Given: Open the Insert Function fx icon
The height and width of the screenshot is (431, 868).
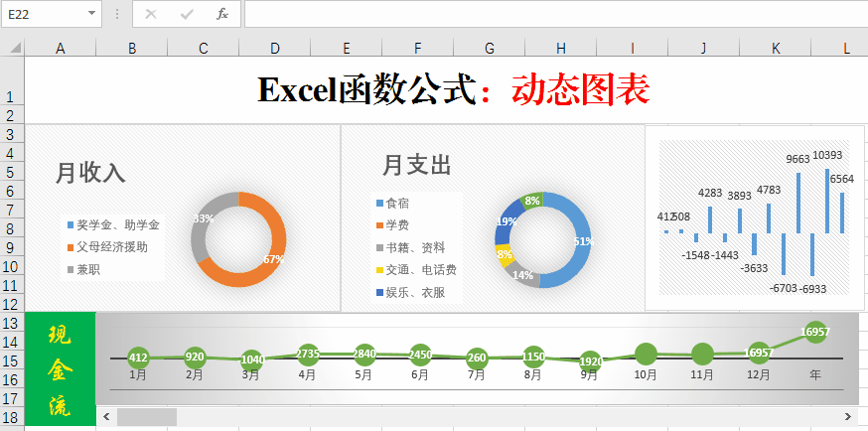Looking at the screenshot, I should 222,14.
